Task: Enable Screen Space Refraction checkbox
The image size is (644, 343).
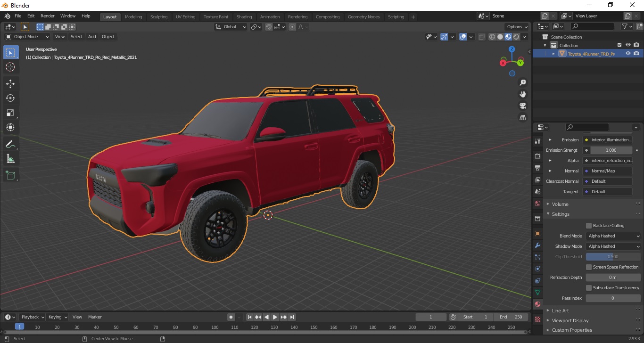Action: point(589,267)
